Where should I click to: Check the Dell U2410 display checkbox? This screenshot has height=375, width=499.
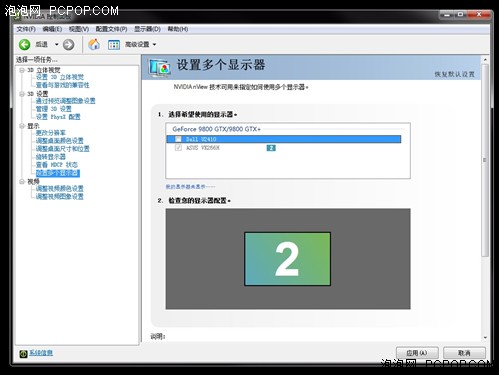click(x=178, y=139)
